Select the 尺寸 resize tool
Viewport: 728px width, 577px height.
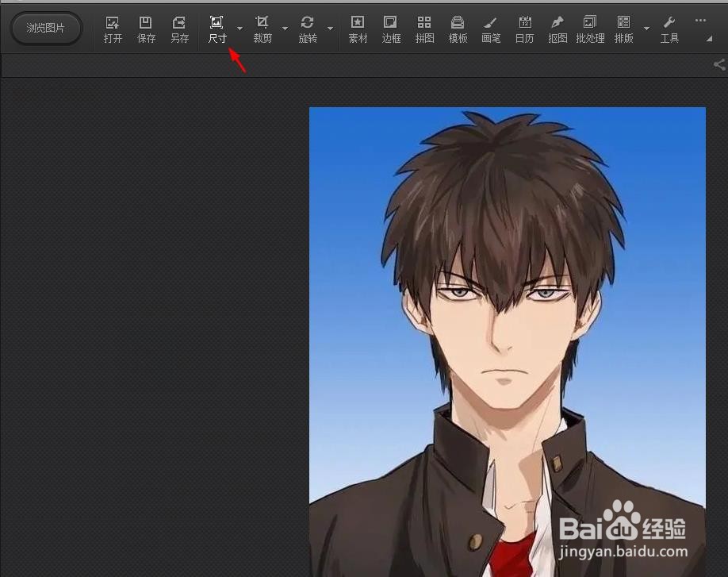pyautogui.click(x=216, y=29)
